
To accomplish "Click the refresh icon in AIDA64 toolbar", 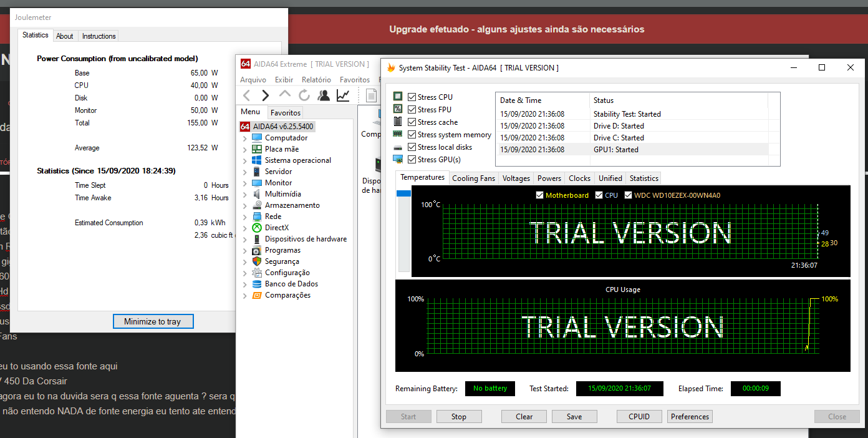I will [x=304, y=95].
